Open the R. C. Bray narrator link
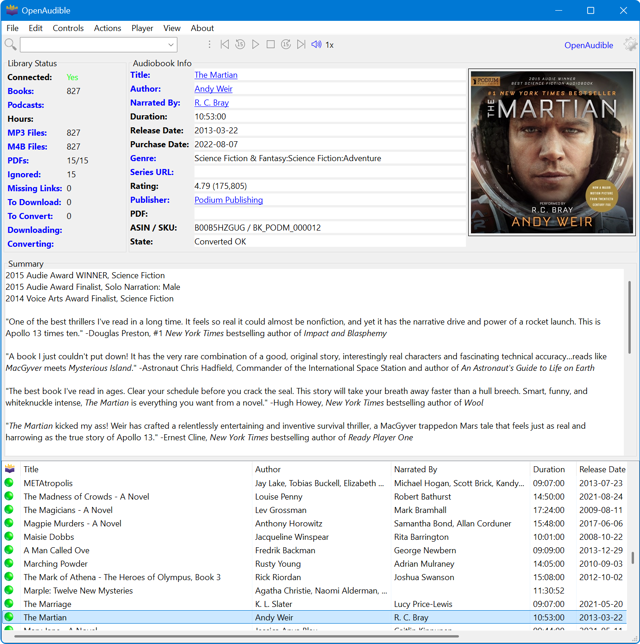This screenshot has height=644, width=640. (212, 103)
